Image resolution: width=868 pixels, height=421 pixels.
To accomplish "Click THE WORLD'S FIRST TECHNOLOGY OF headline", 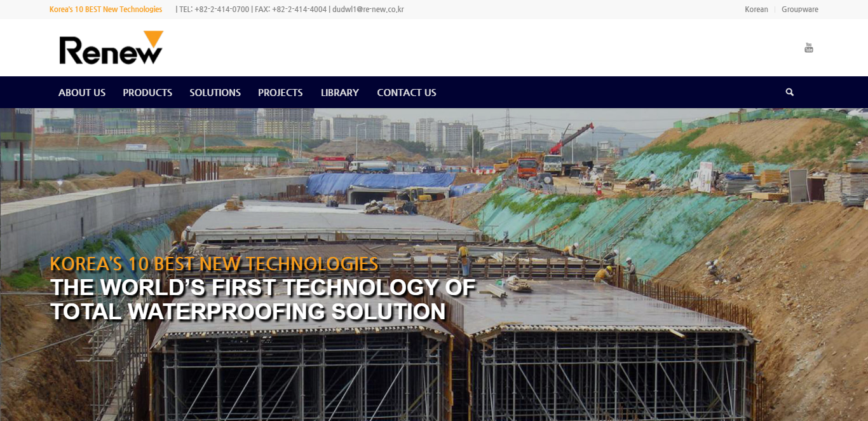I will [x=263, y=288].
